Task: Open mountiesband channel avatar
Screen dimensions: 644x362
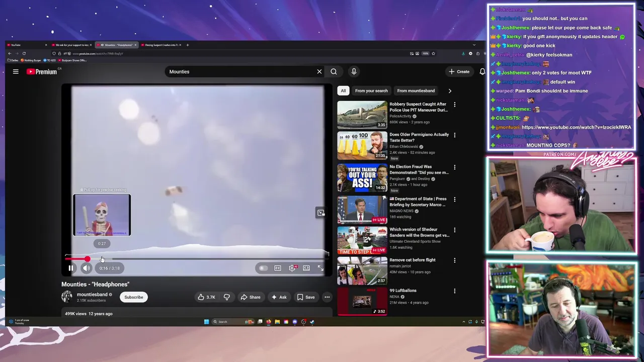Action: point(67,297)
